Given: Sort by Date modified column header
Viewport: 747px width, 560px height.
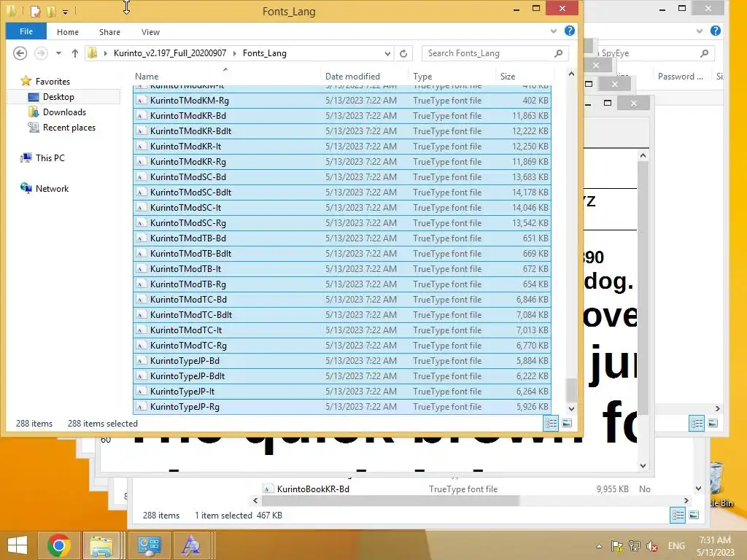Looking at the screenshot, I should click(352, 76).
